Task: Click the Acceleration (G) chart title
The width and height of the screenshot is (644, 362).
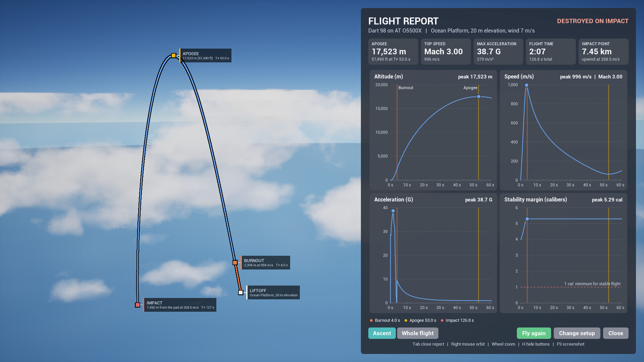Action: [x=393, y=200]
